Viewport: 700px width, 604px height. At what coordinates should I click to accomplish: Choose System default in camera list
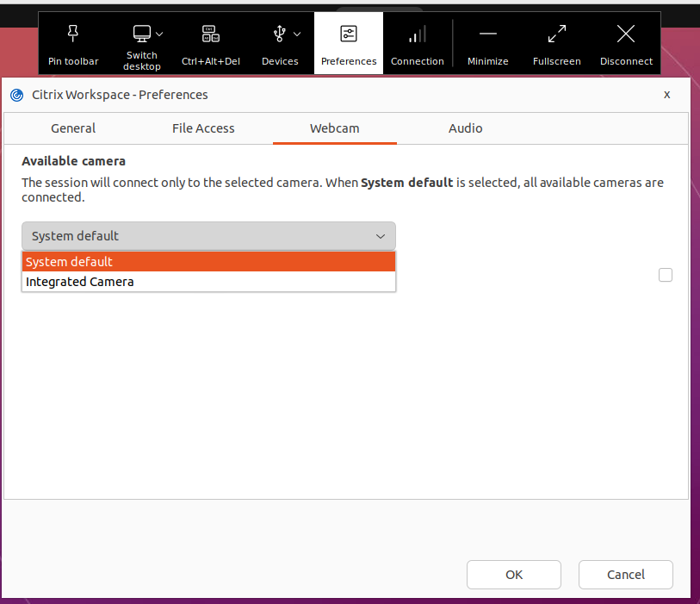pyautogui.click(x=208, y=262)
